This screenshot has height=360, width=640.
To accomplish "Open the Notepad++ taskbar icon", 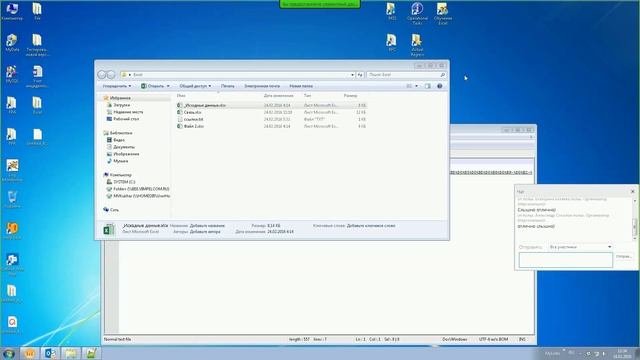I will coord(91,353).
